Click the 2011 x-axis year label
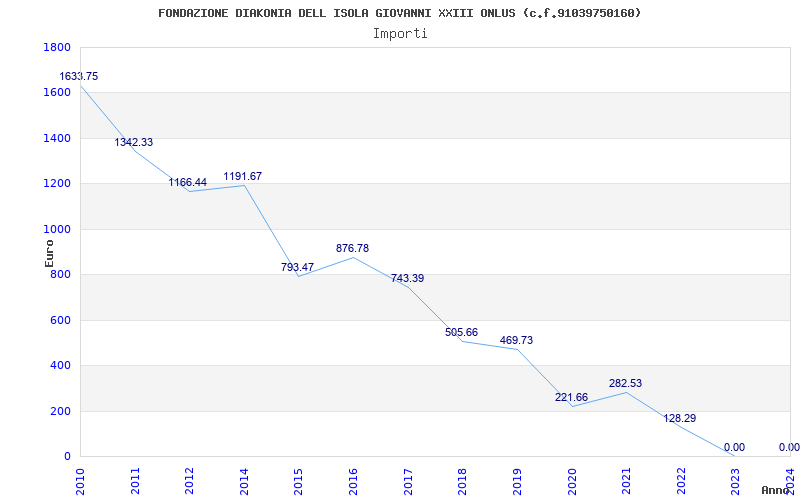The height and width of the screenshot is (500, 800). pos(135,482)
